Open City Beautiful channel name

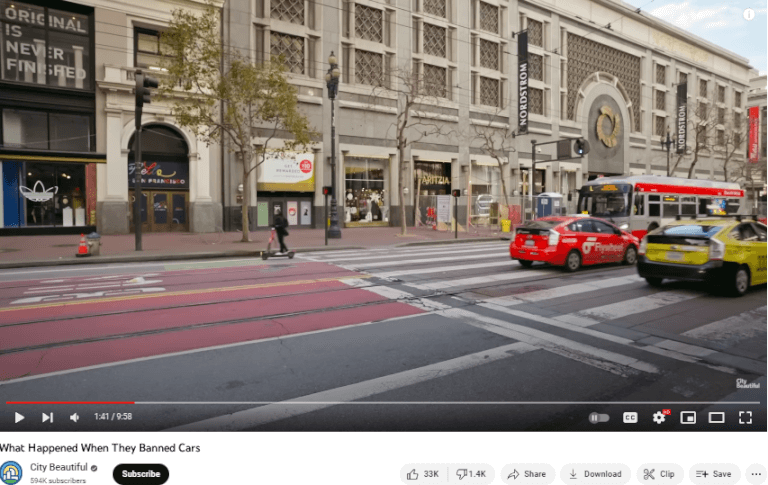(59, 467)
